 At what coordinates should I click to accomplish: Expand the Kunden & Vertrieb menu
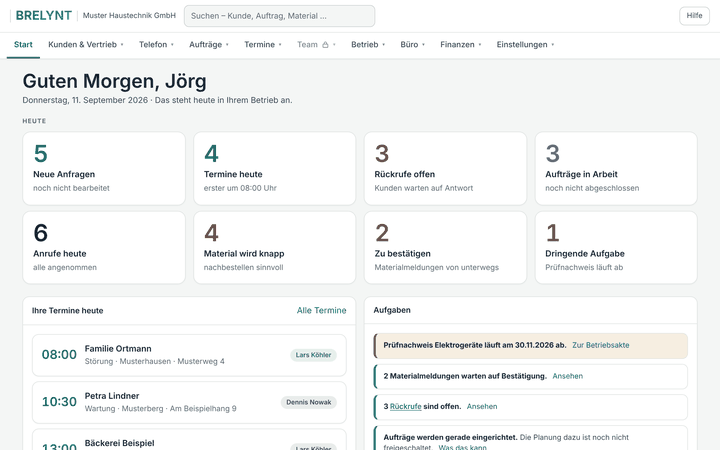(x=86, y=45)
